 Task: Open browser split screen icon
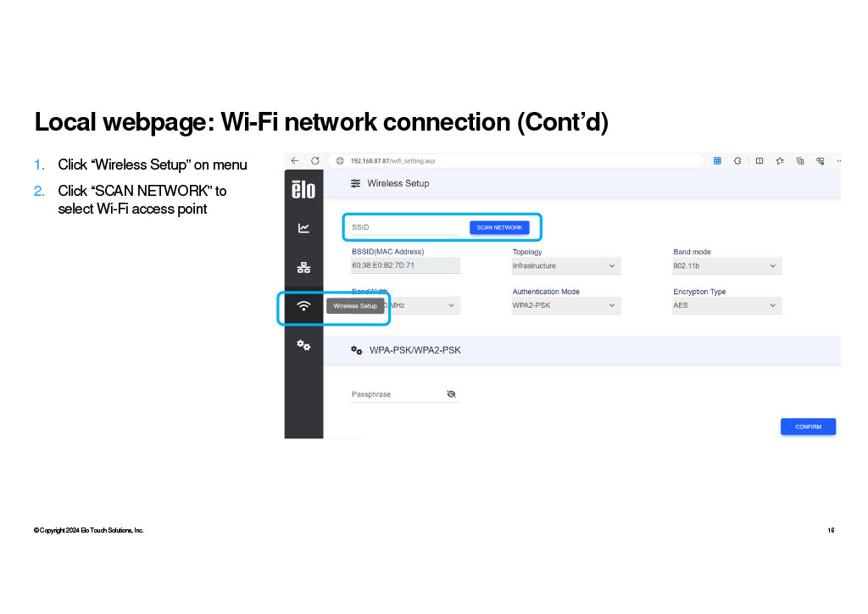click(x=759, y=160)
